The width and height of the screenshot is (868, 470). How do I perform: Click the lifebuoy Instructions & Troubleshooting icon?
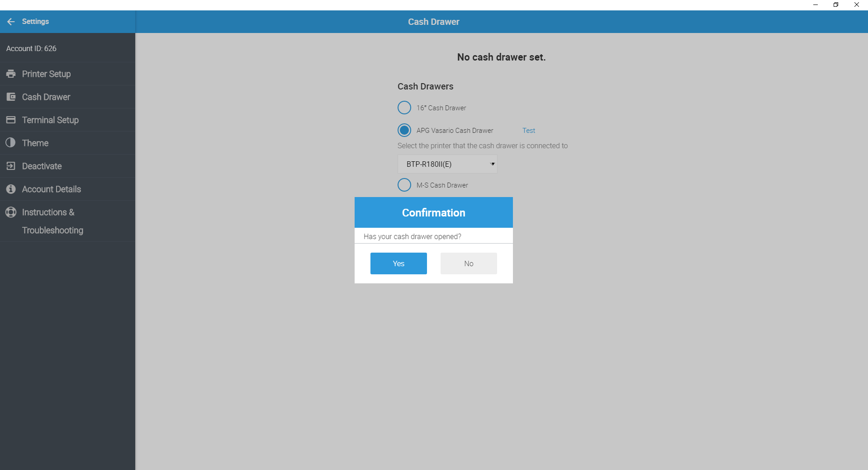click(x=11, y=212)
